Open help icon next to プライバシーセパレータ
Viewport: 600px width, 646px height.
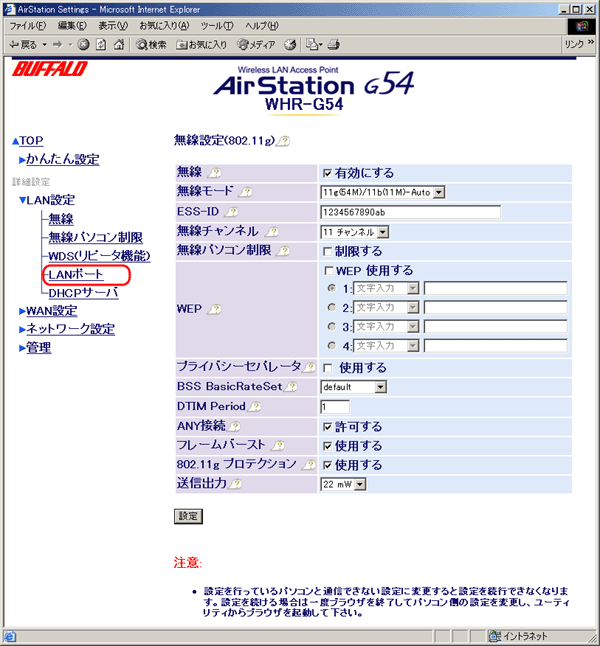coord(309,367)
